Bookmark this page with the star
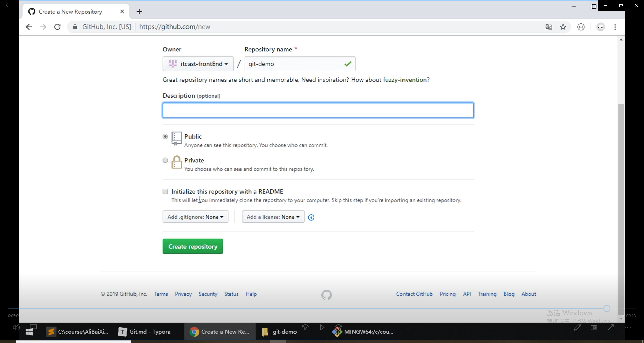Screen dimensions: 644x343 pos(563,27)
